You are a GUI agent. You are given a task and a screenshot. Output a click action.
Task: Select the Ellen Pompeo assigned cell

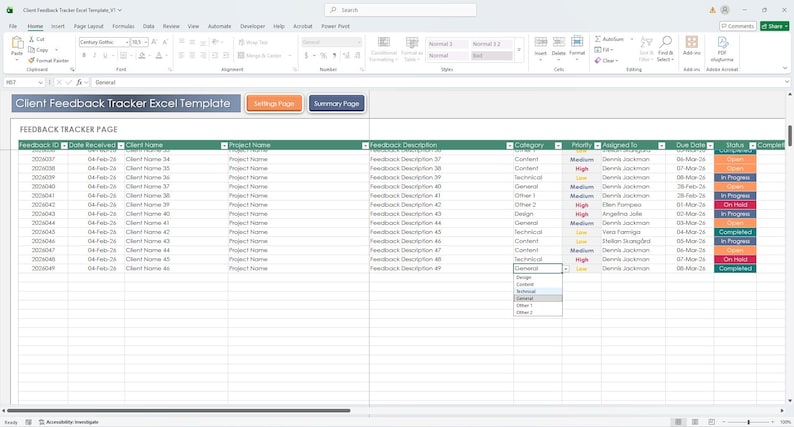pos(633,205)
